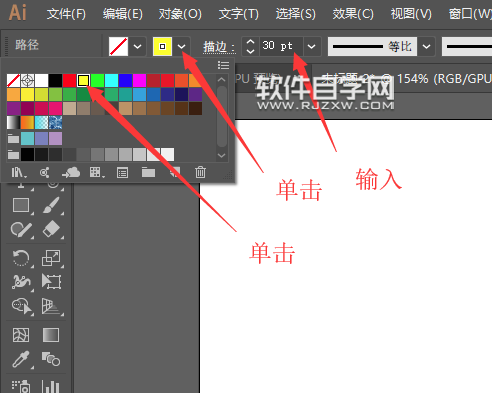Open the swatches panel options menu icon
Screen dimensions: 492x393
coord(223,65)
